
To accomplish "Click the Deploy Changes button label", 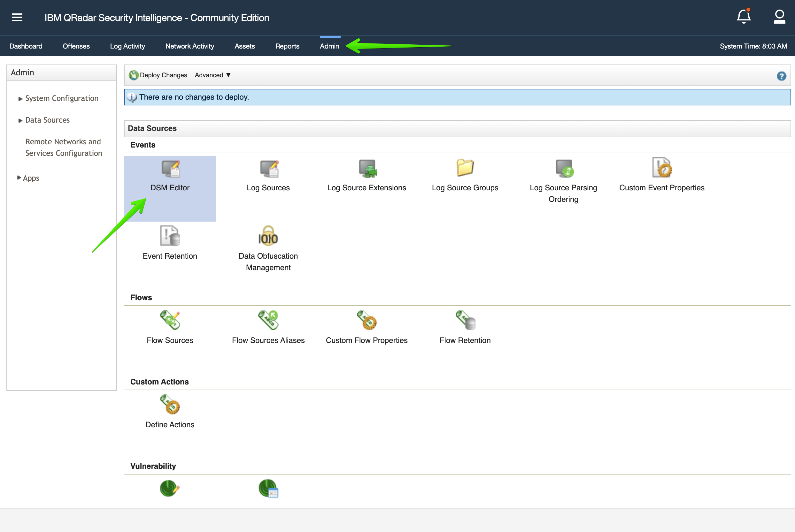I will [x=163, y=75].
